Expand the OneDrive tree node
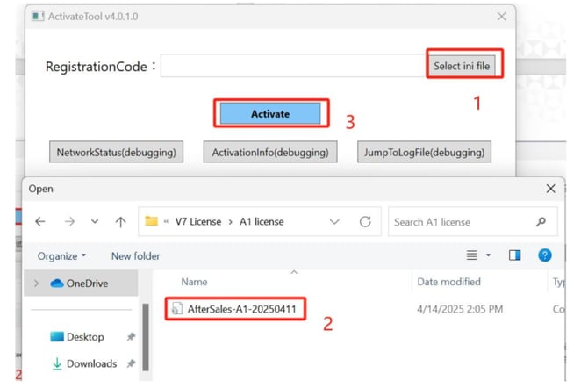The image size is (588, 388). coord(36,284)
